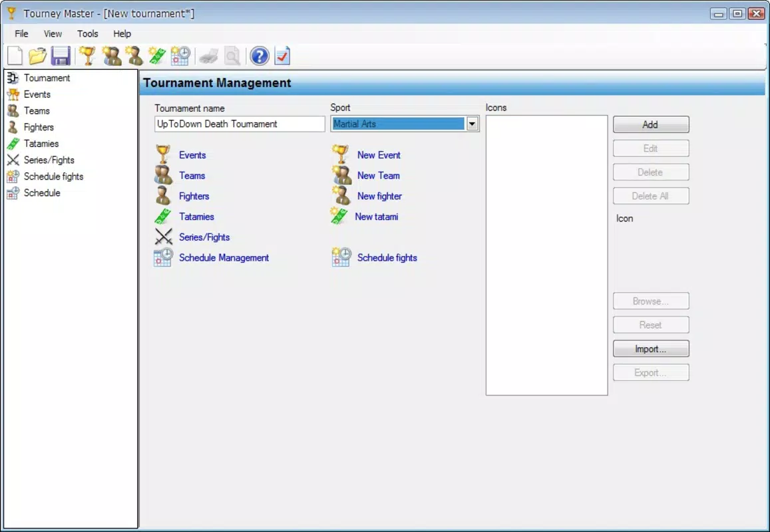Image resolution: width=770 pixels, height=532 pixels.
Task: Open the View menu
Action: (x=53, y=34)
